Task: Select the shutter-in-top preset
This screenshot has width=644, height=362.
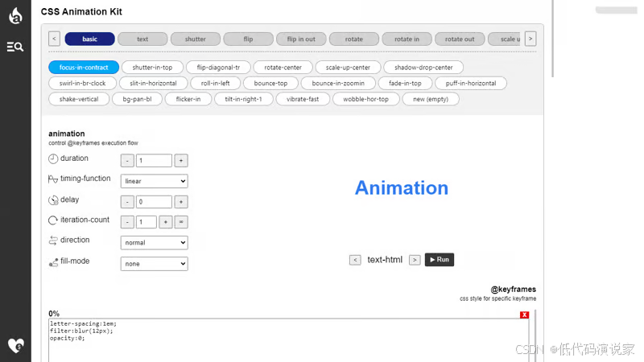Action: pos(152,68)
